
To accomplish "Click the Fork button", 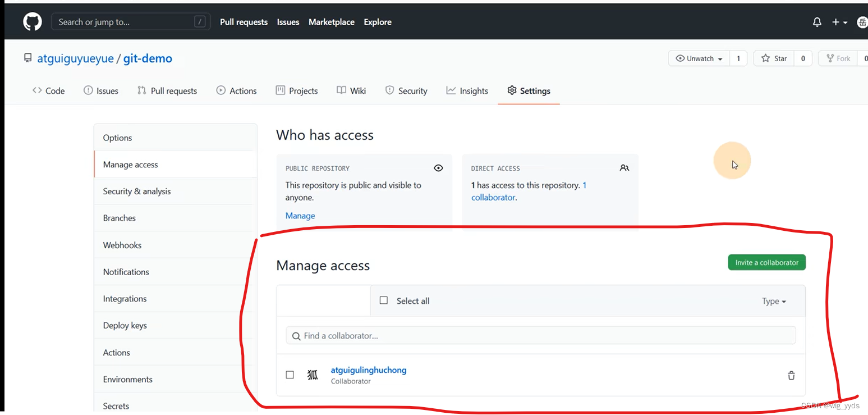I will (838, 58).
